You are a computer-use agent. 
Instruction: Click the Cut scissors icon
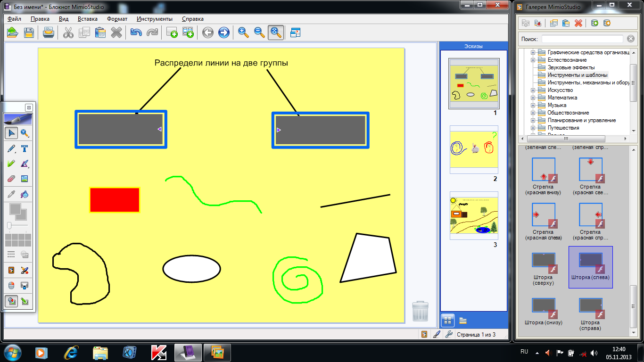click(x=68, y=33)
